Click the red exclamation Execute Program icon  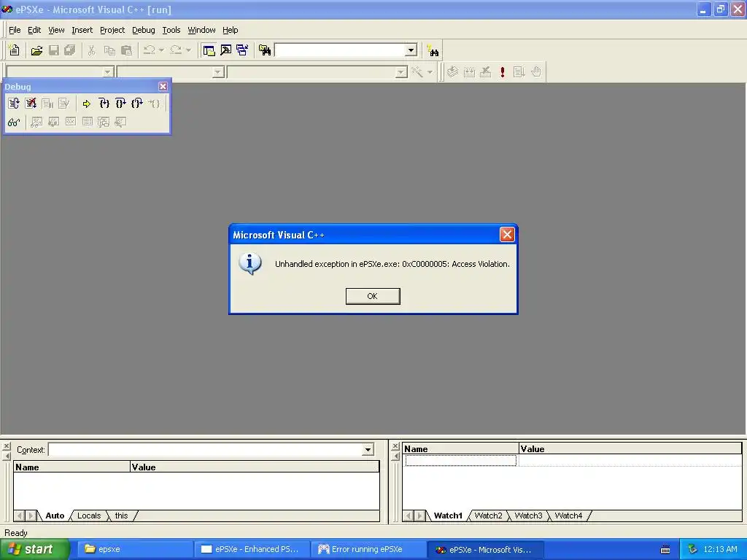(502, 72)
